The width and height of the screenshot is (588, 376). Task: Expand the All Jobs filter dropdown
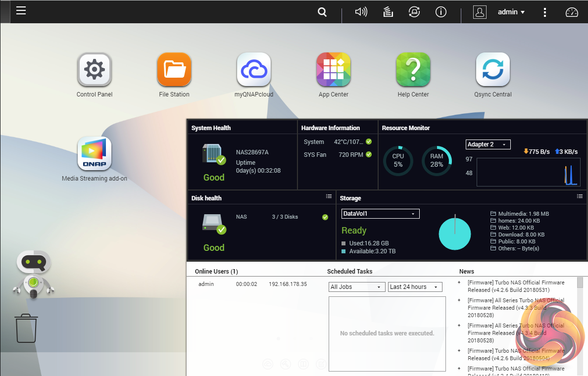(x=357, y=287)
